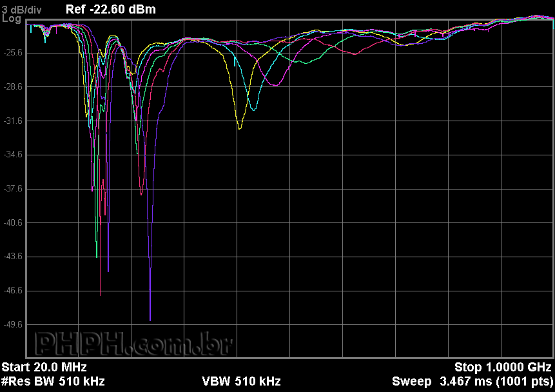Screen dimensions: 555x392
Task: Click the -43.6 y-axis label
Action: click(13, 257)
